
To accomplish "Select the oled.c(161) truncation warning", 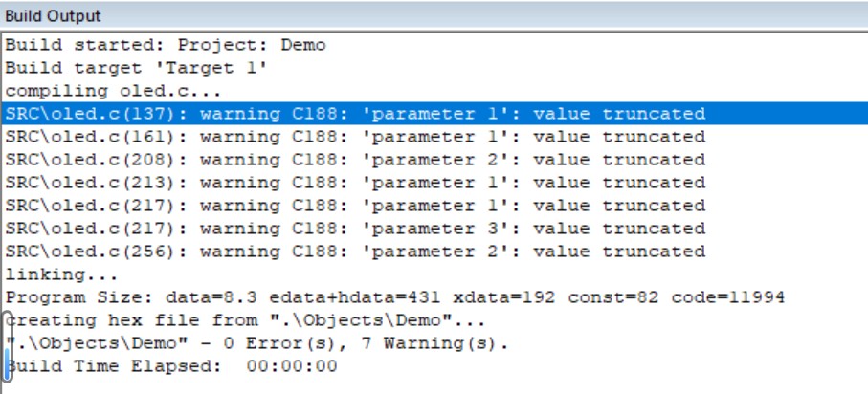I will pos(354,137).
